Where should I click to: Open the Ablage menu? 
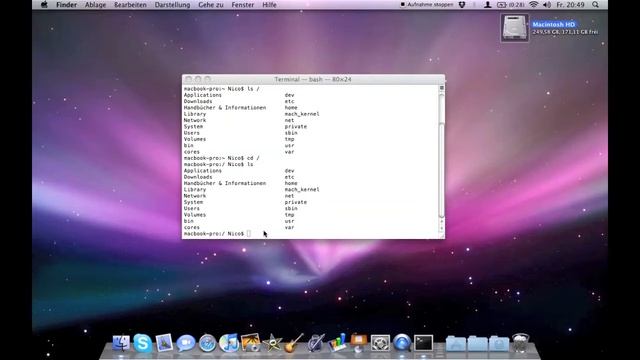[x=95, y=4]
